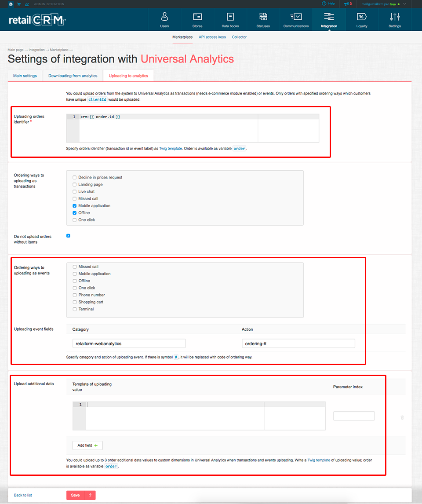The width and height of the screenshot is (422, 504).
Task: Open the shopping cart icon in top bar
Action: [x=18, y=4]
